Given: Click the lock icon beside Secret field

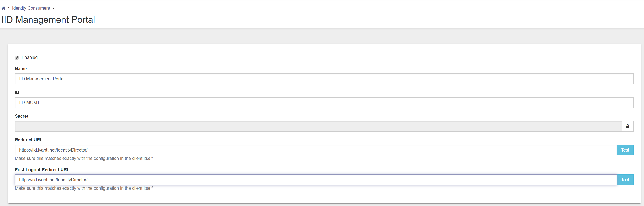Looking at the screenshot, I should click(628, 126).
